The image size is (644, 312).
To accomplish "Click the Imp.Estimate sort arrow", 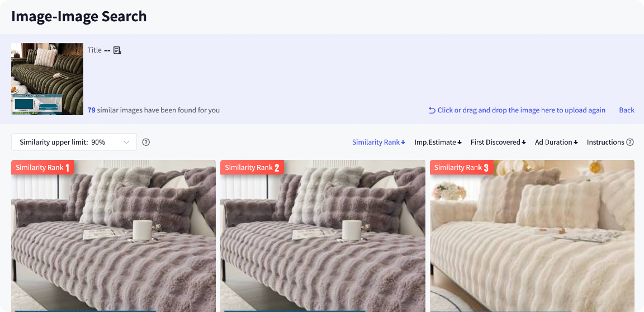I will (460, 143).
